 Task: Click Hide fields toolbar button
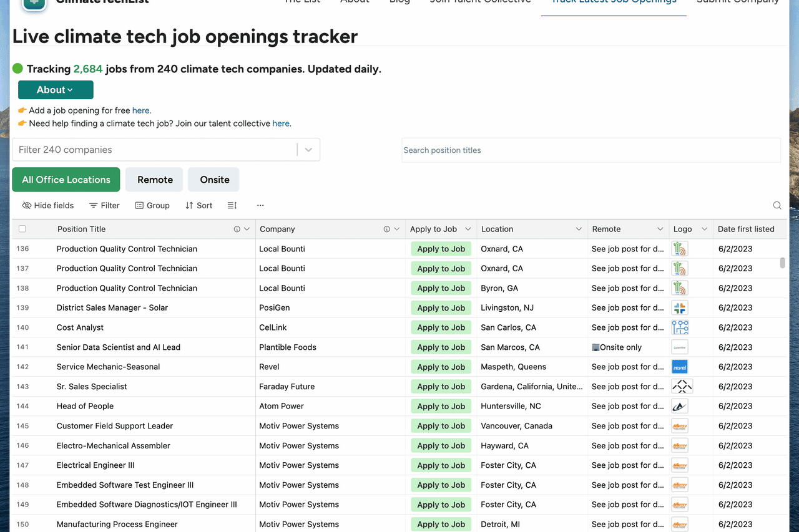[48, 205]
